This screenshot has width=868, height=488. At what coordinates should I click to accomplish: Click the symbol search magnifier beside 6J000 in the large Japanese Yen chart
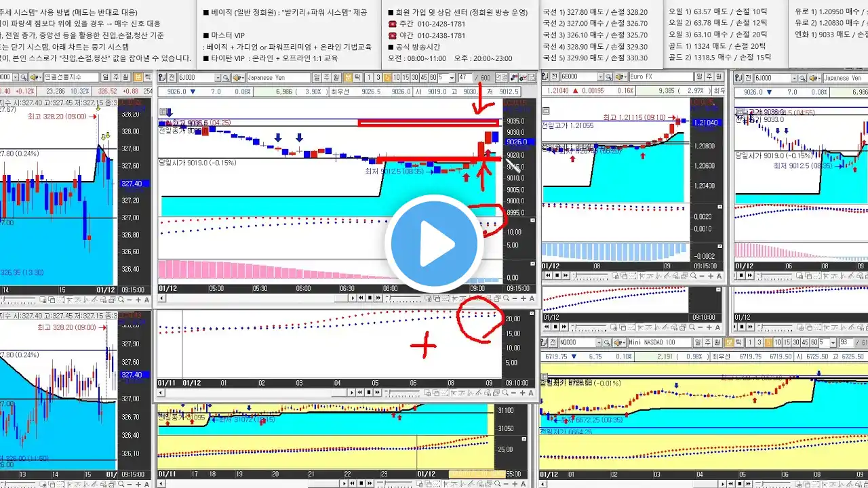(226, 78)
